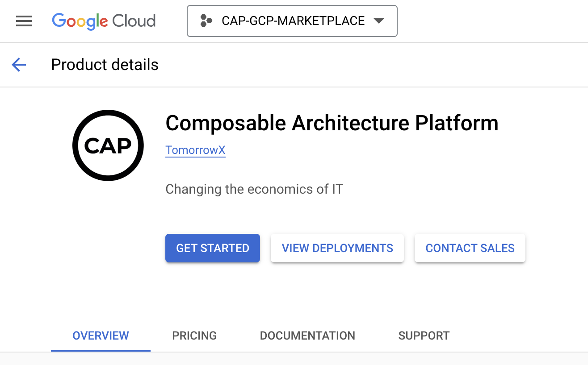
Task: Click the Product details page heading
Action: click(x=105, y=65)
